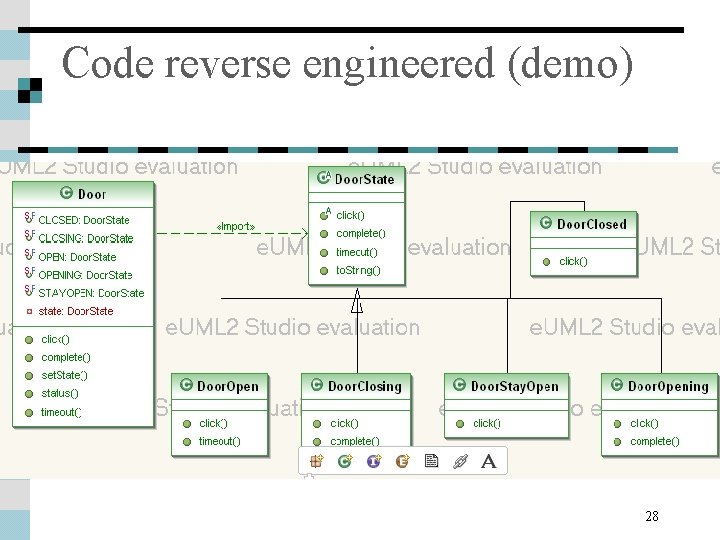The width and height of the screenshot is (720, 540).
Task: Select click() method in DoorOpen
Action: pyautogui.click(x=205, y=423)
